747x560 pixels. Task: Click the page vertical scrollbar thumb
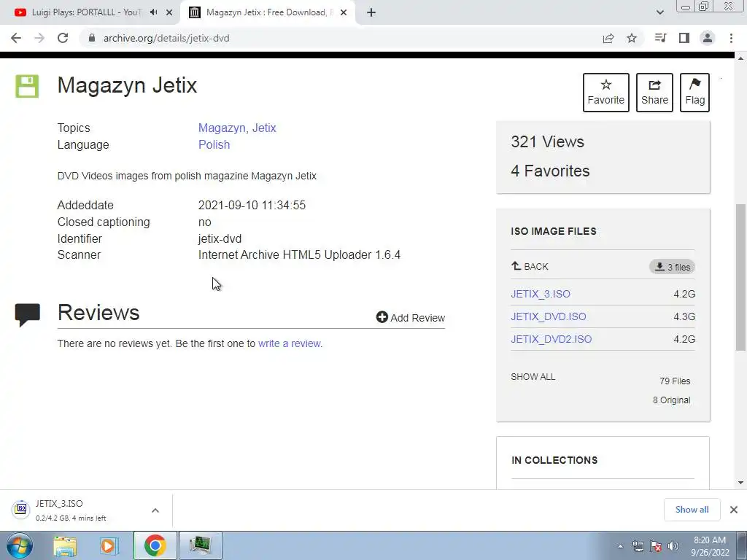[x=740, y=277]
